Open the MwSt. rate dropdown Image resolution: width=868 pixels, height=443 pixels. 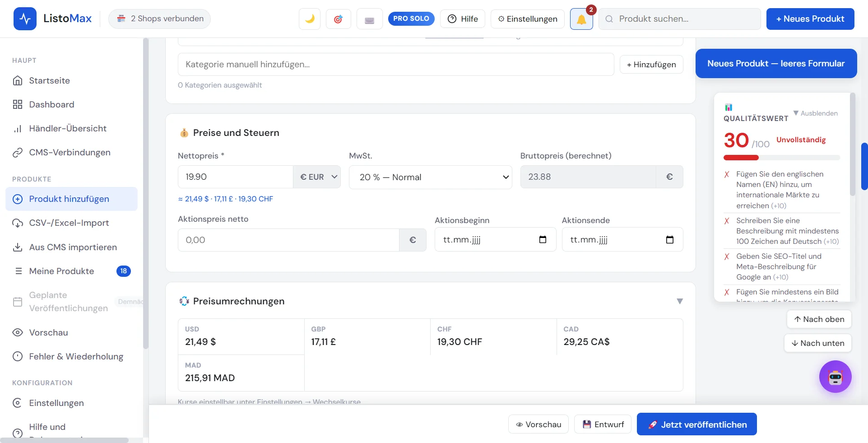click(430, 177)
